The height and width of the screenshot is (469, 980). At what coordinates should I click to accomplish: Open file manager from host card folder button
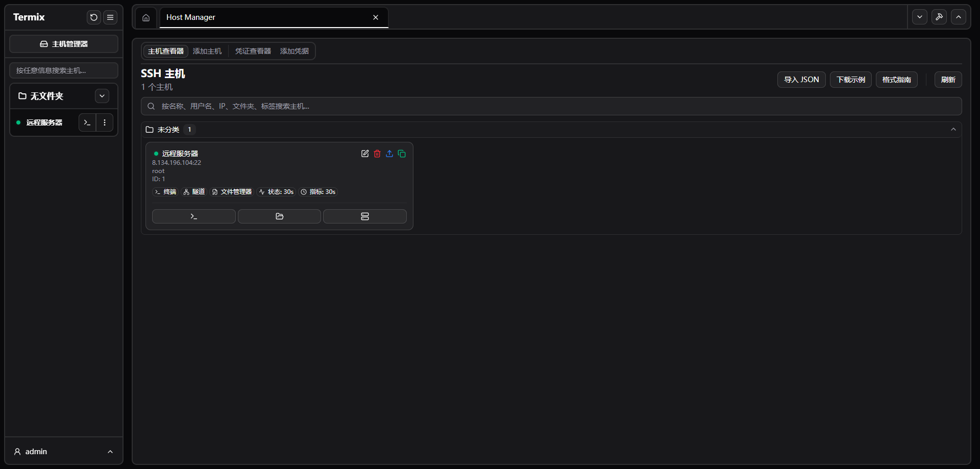click(279, 216)
